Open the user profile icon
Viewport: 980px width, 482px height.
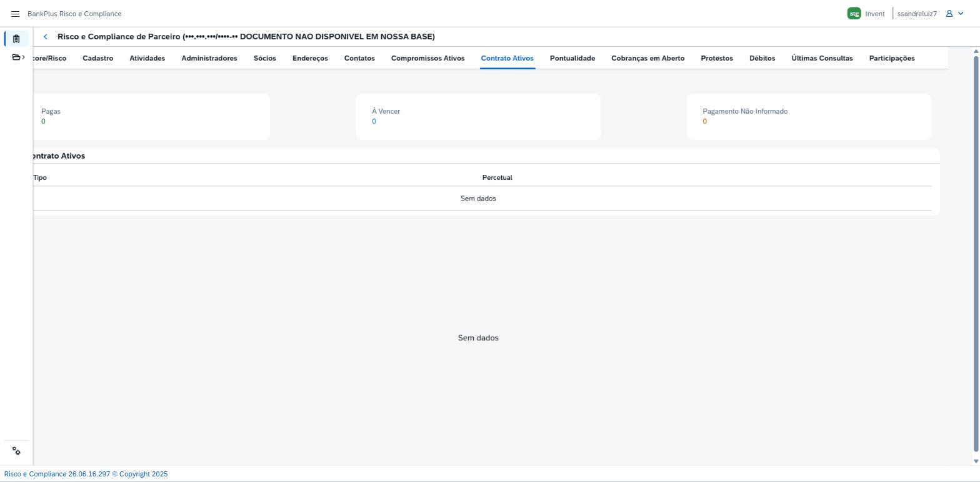(949, 14)
